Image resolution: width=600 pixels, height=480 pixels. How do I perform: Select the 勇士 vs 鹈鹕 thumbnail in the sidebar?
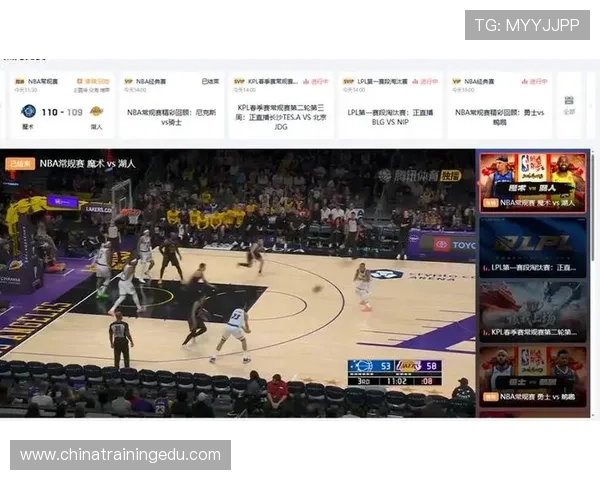533,377
